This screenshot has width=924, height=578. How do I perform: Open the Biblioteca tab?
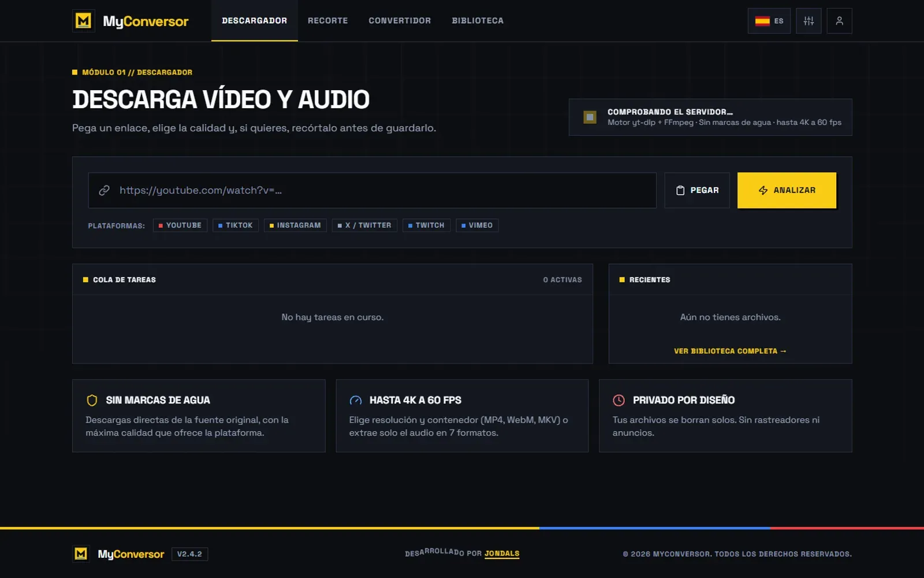point(478,21)
